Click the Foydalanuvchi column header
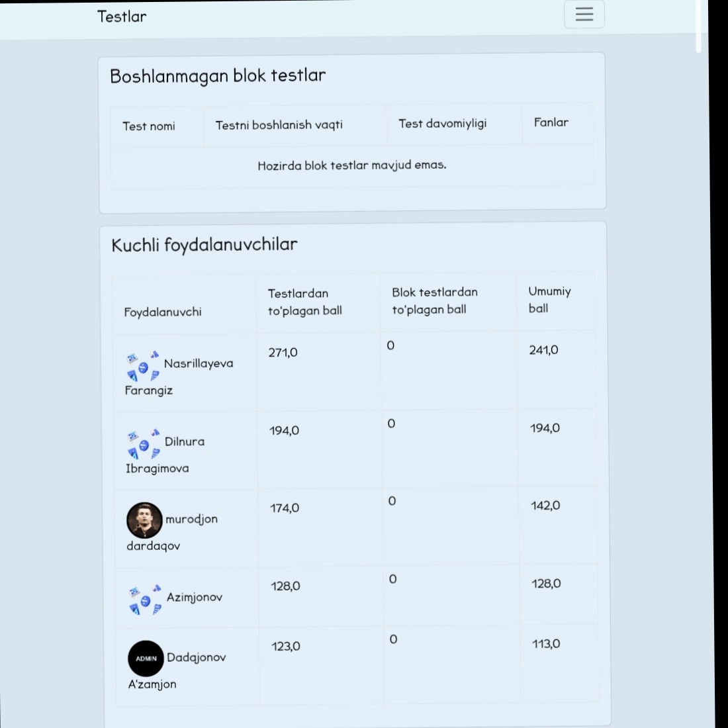728x728 pixels. (163, 312)
